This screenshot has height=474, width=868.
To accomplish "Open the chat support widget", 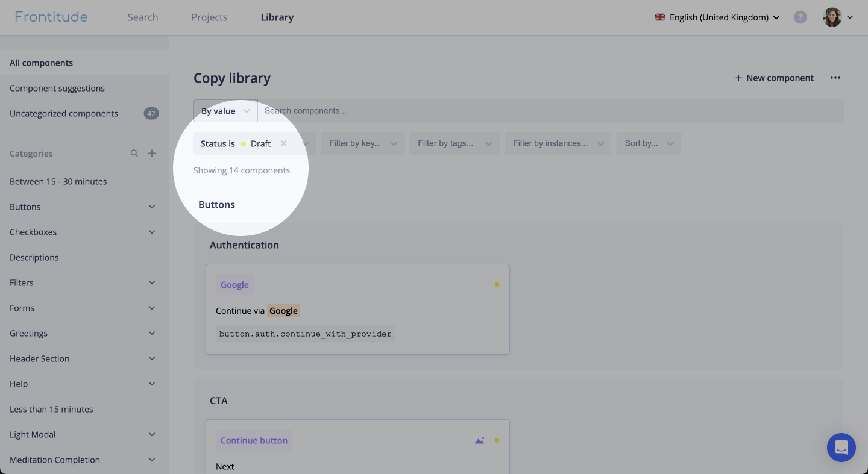I will pyautogui.click(x=841, y=447).
